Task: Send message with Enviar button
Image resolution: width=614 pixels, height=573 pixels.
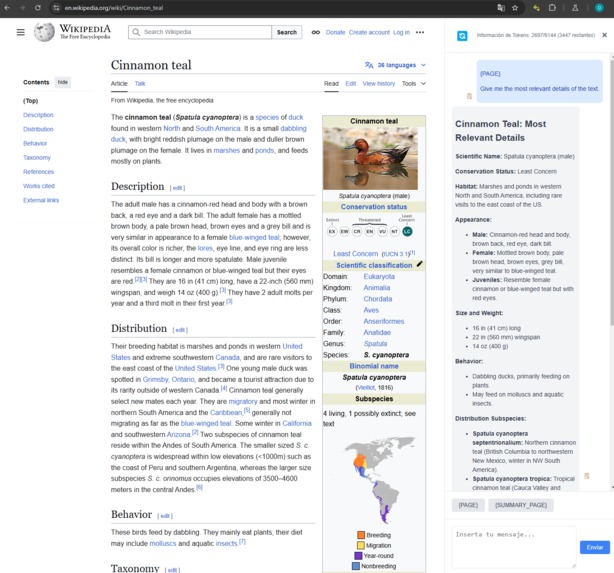Action: pyautogui.click(x=595, y=547)
